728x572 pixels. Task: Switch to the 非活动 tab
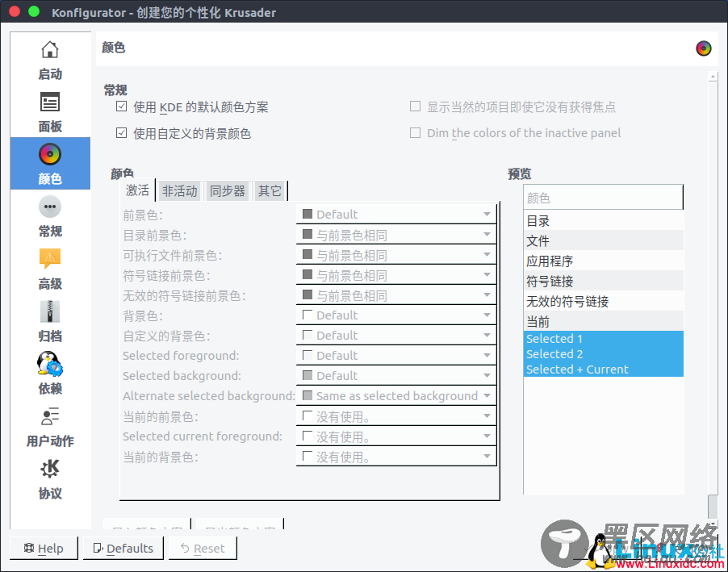tap(180, 191)
